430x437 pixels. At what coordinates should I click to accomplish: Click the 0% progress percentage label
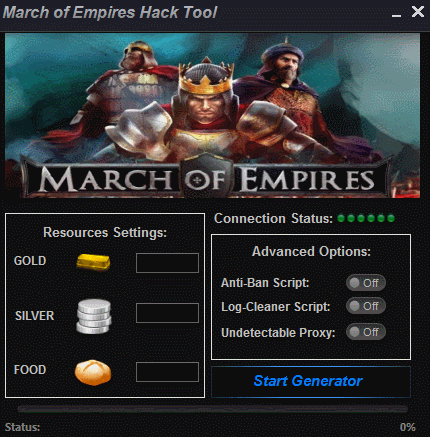pyautogui.click(x=407, y=427)
